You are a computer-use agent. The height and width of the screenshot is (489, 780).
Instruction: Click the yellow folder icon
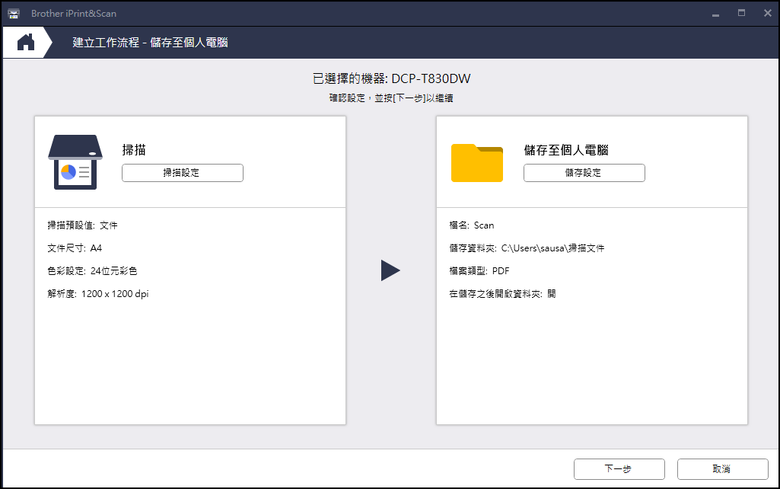[x=477, y=163]
